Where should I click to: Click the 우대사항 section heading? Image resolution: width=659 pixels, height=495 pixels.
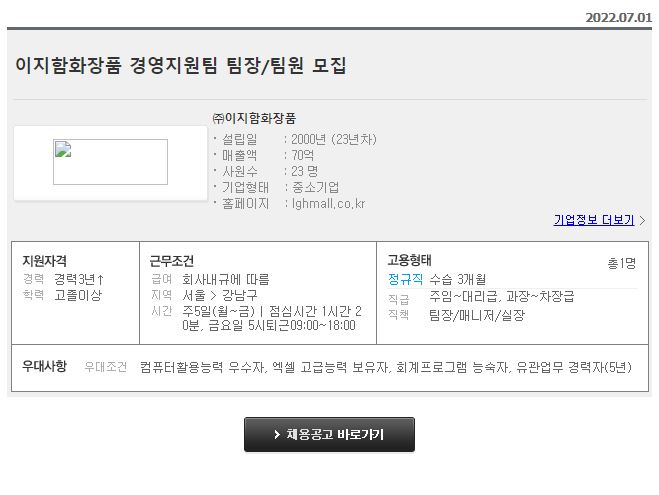[45, 366]
